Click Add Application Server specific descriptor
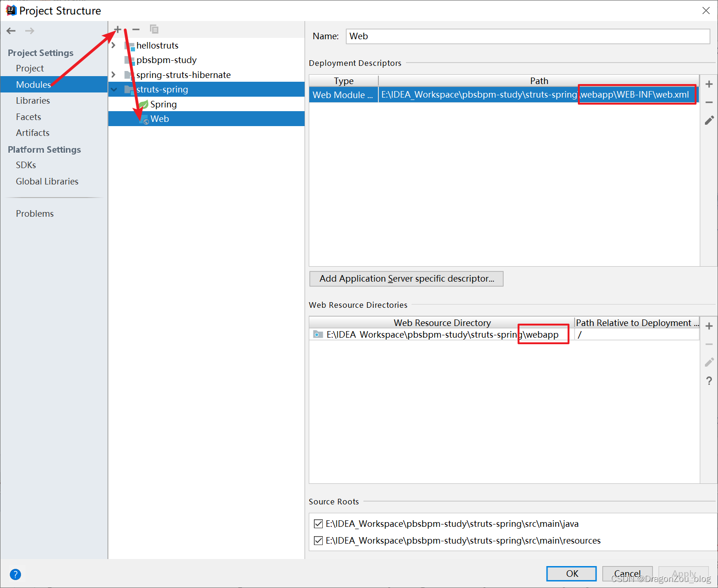Screen dimensions: 718x588 [x=406, y=279]
